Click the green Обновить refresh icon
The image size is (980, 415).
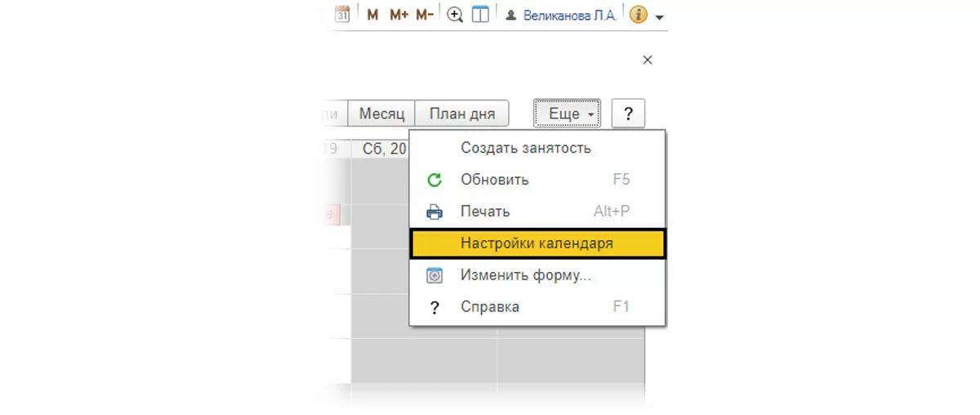tap(434, 181)
